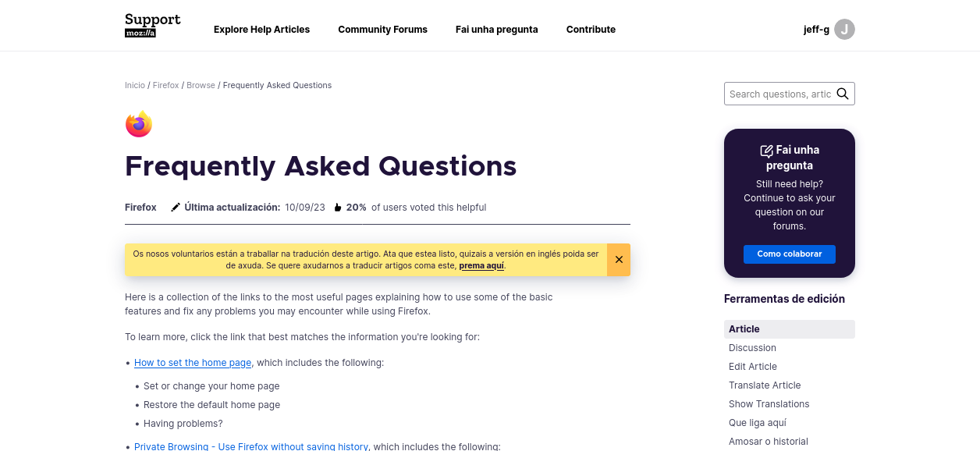Image resolution: width=980 pixels, height=451 pixels.
Task: Click the pencil icon beside Última actualización
Action: point(176,208)
